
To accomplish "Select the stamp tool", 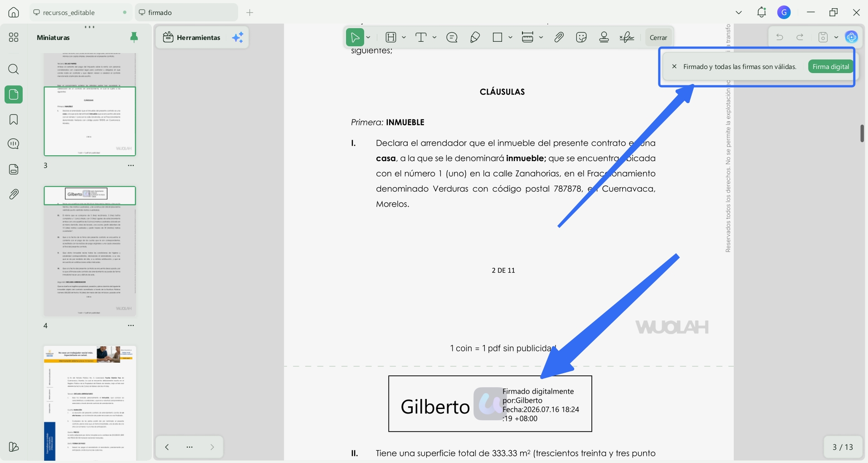I will point(604,37).
